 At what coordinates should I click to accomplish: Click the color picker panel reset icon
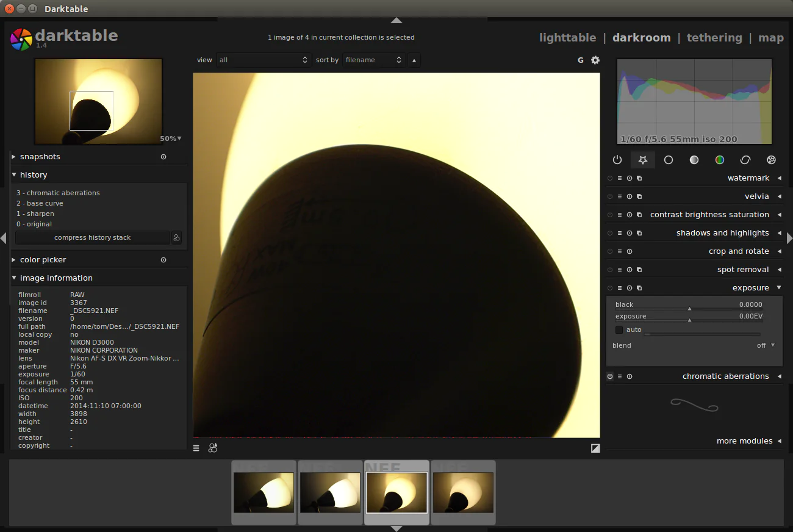163,260
